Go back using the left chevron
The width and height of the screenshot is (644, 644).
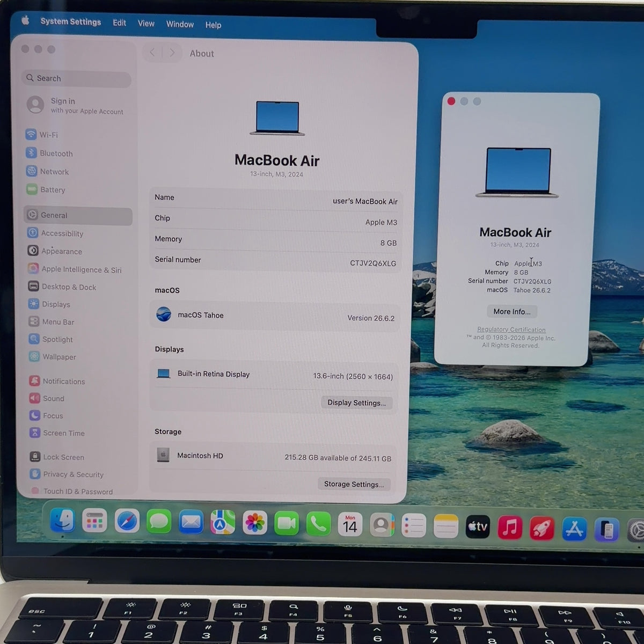152,52
